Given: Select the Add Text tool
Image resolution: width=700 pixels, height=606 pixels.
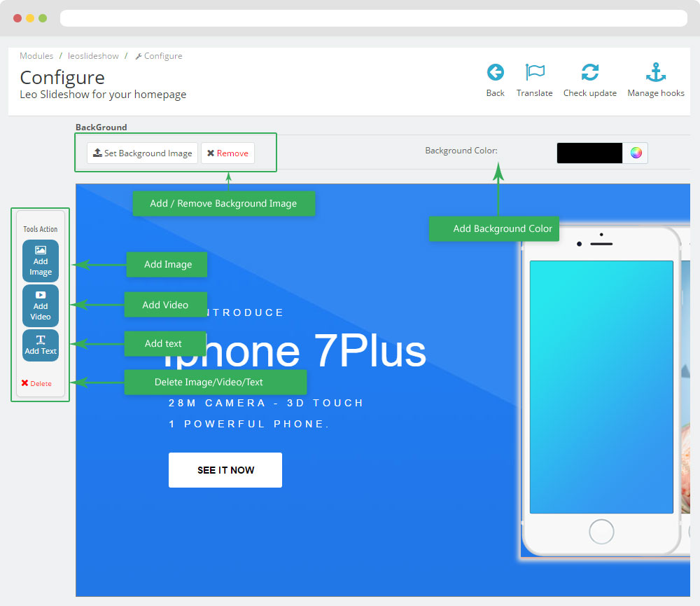Looking at the screenshot, I should tap(41, 345).
